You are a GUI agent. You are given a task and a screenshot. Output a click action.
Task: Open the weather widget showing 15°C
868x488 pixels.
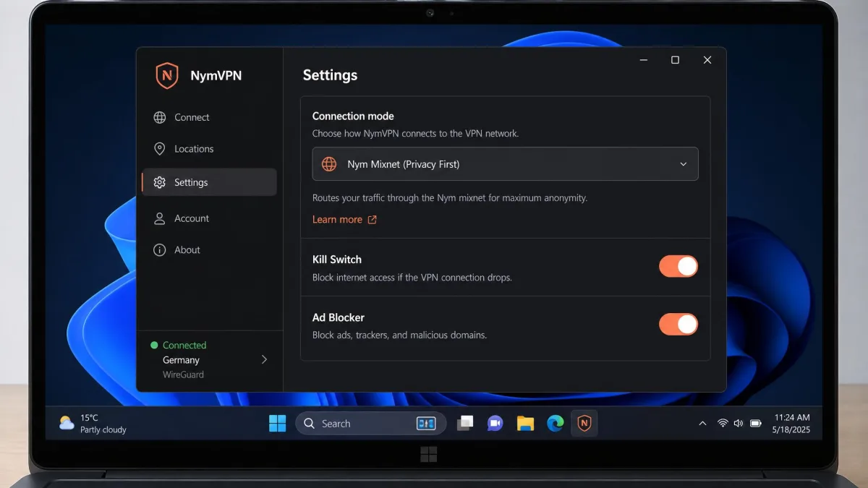[x=93, y=424]
